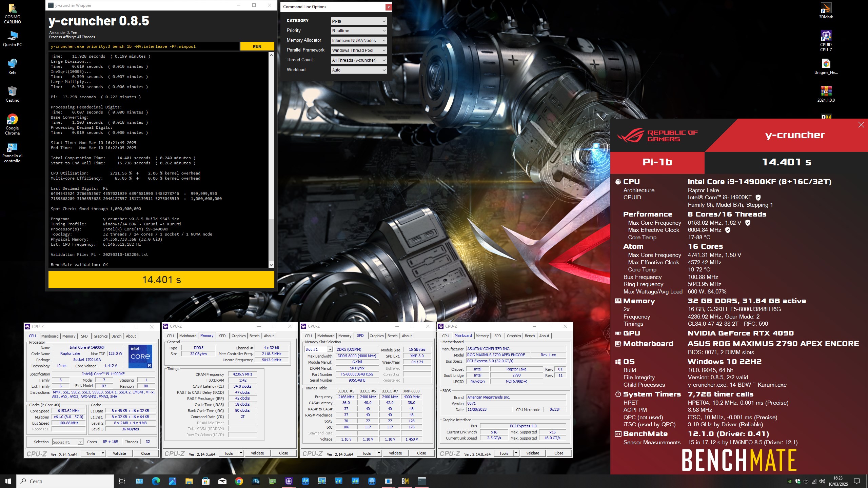
Task: Switch to the About tab in the leftmost CPU-Z window
Action: [131, 336]
